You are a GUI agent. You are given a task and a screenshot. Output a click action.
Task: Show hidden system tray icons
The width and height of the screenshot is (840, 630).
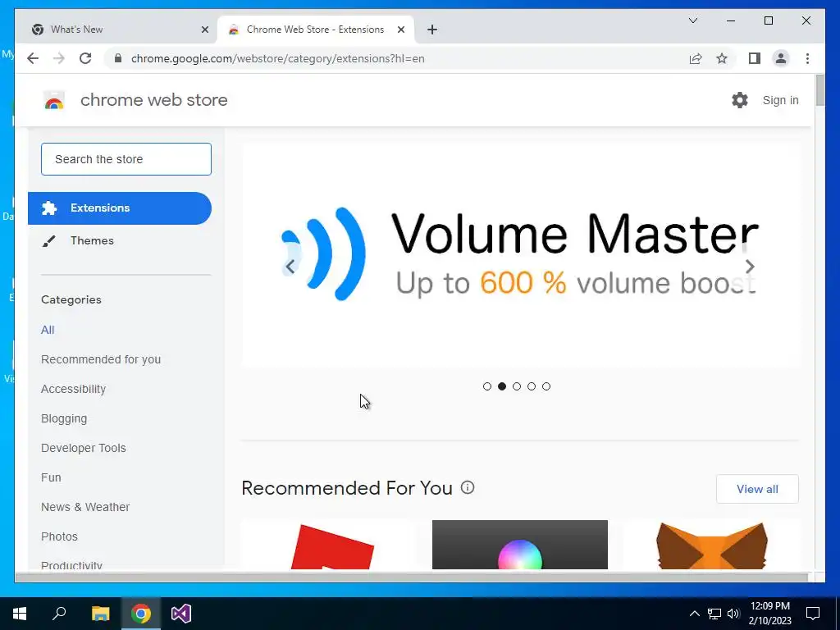click(x=694, y=614)
